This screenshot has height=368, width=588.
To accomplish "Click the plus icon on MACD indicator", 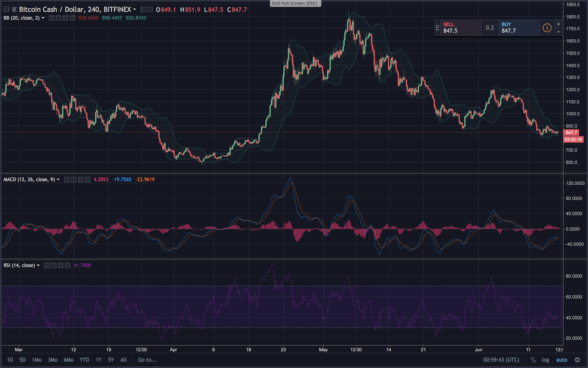I will tap(80, 180).
